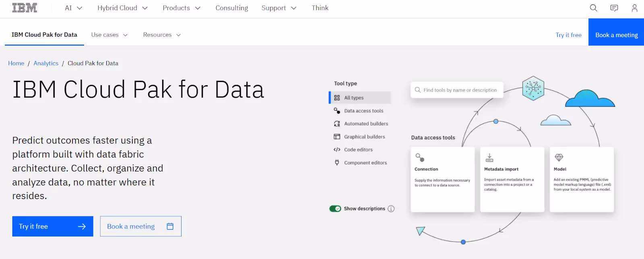Viewport: 644px width, 259px height.
Task: Click the search icon in tools field
Action: (418, 90)
